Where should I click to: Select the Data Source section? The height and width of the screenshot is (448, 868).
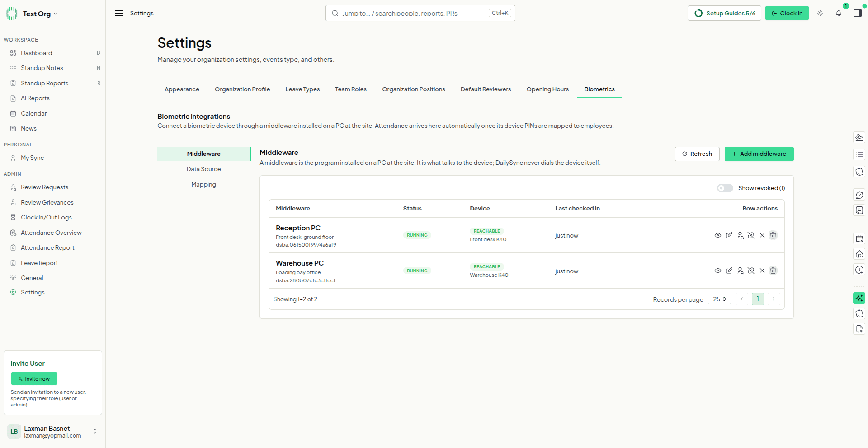pyautogui.click(x=203, y=169)
